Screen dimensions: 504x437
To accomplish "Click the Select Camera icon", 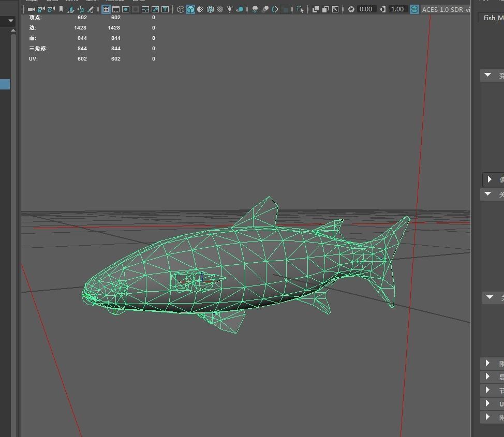I will 31,9.
